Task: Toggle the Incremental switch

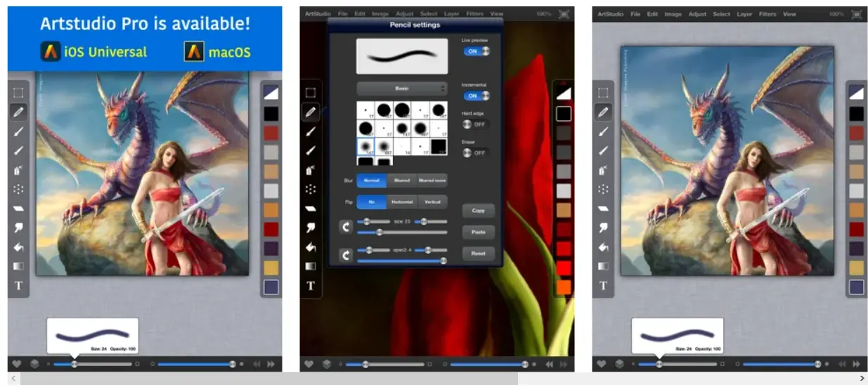Action: click(476, 96)
